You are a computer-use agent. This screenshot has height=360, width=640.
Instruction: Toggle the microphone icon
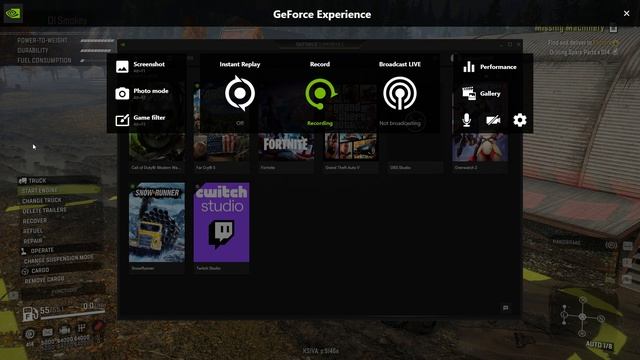[467, 120]
